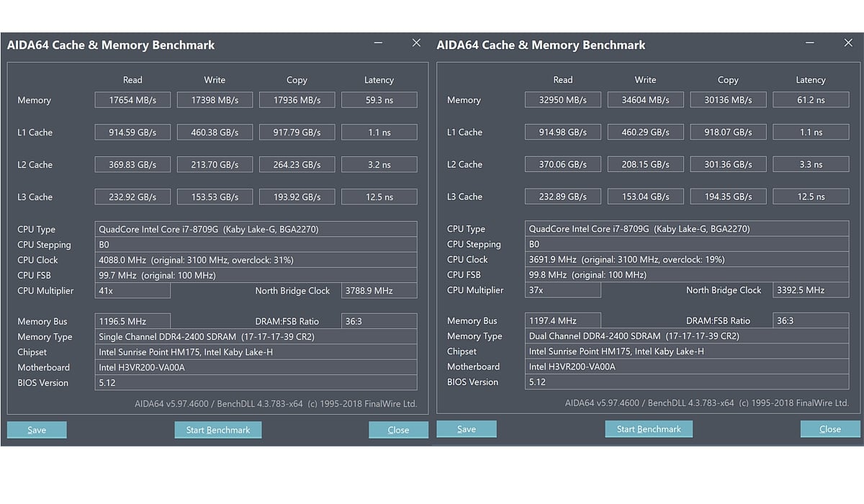
Task: Minimize the left AIDA64 window
Action: click(379, 43)
